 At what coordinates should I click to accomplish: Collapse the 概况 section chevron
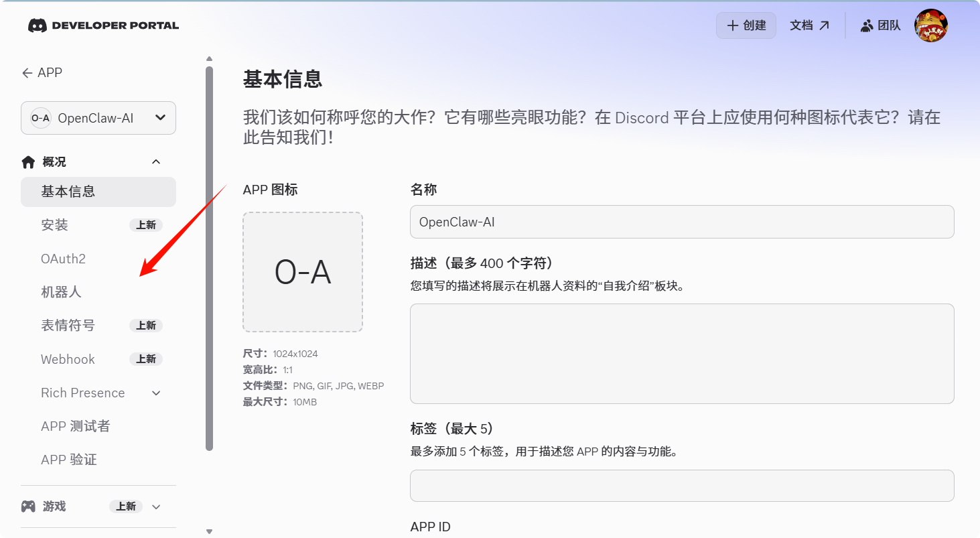156,162
